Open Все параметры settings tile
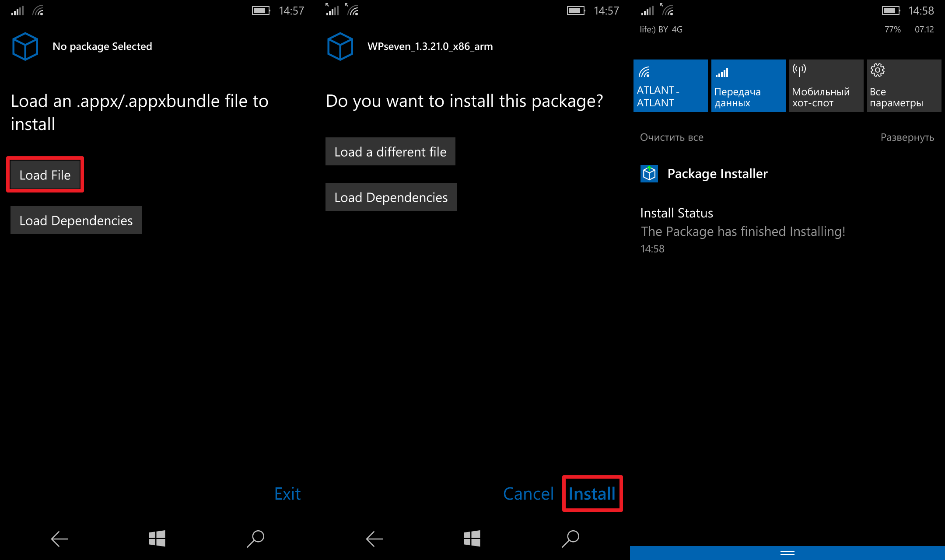This screenshot has height=560, width=945. coord(904,86)
